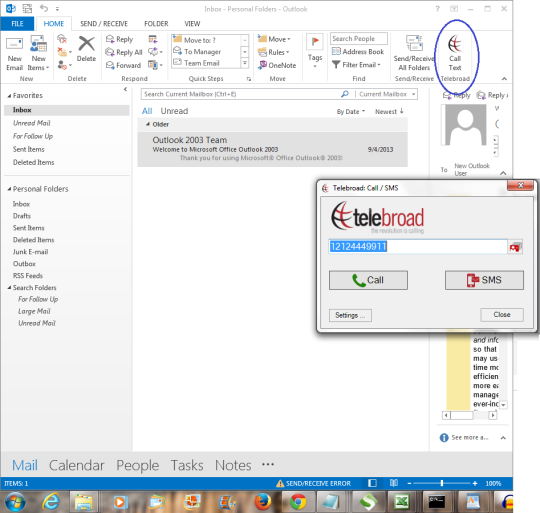Click Call in the Telebroad dialog
The image size is (540, 513).
pyautogui.click(x=368, y=280)
